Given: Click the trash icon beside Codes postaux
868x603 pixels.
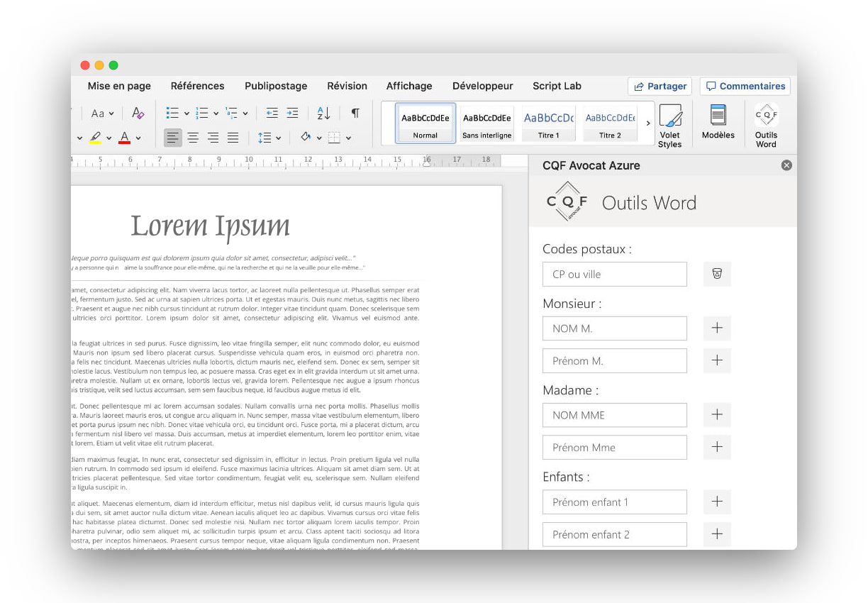Looking at the screenshot, I should pyautogui.click(x=717, y=274).
